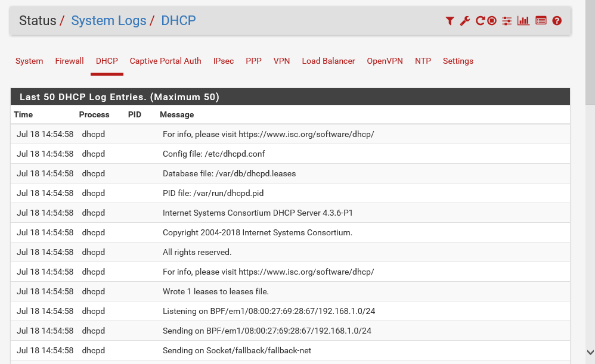Click scrollbar down arrow at bottom
The height and width of the screenshot is (364, 595).
click(590, 352)
